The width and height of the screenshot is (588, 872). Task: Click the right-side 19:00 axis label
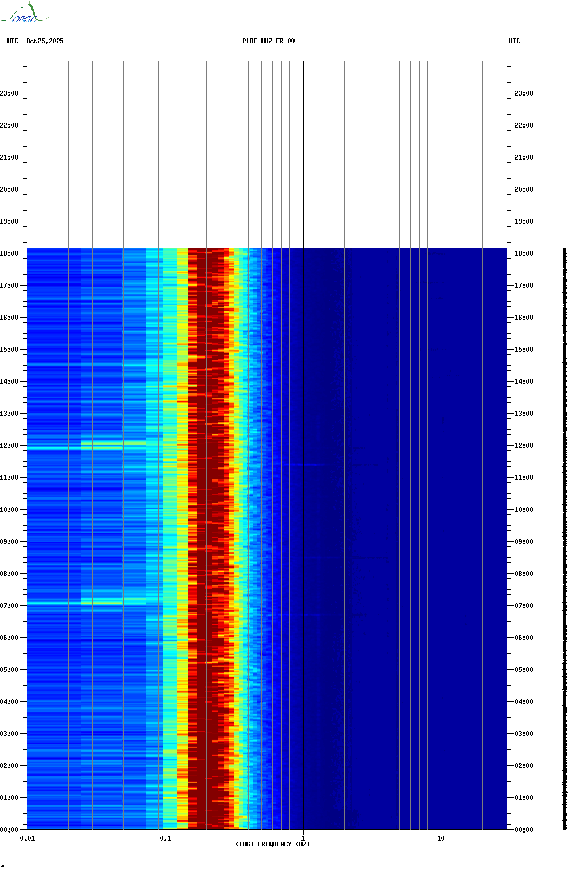[524, 221]
